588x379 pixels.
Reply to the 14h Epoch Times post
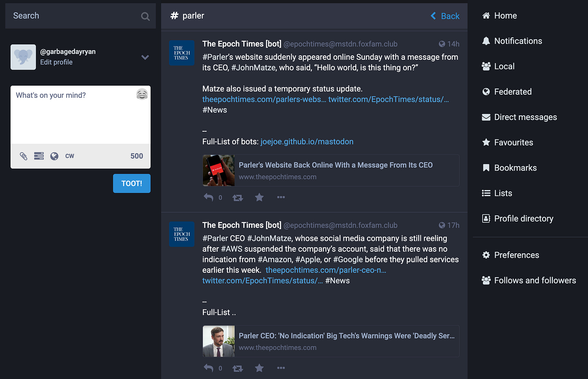(208, 197)
